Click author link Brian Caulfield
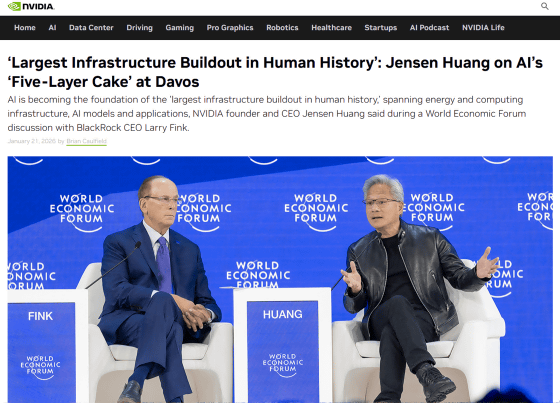This screenshot has width=560, height=403. pos(86,141)
